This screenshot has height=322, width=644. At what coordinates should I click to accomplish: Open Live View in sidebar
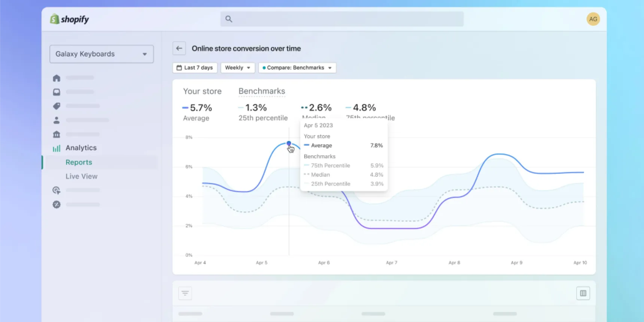click(81, 177)
